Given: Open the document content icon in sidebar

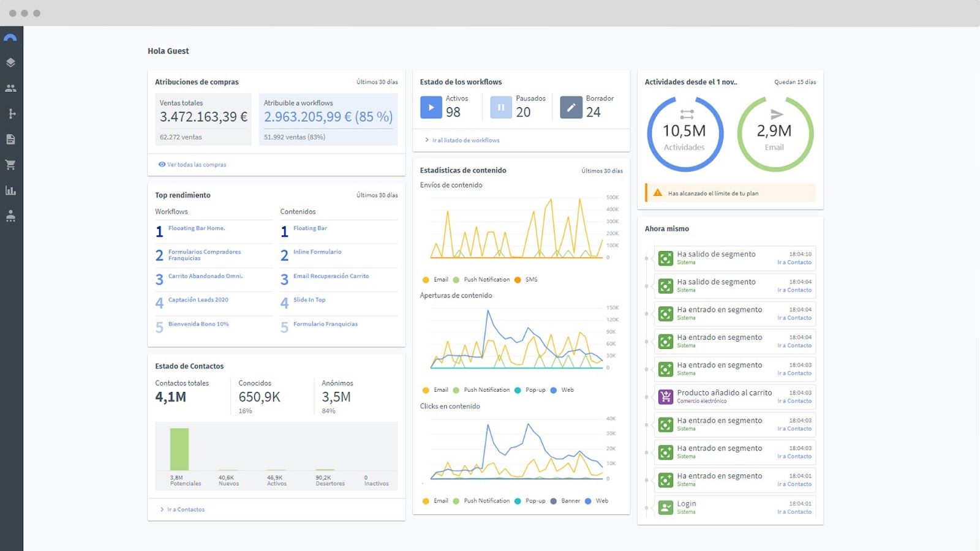Looking at the screenshot, I should coord(10,139).
